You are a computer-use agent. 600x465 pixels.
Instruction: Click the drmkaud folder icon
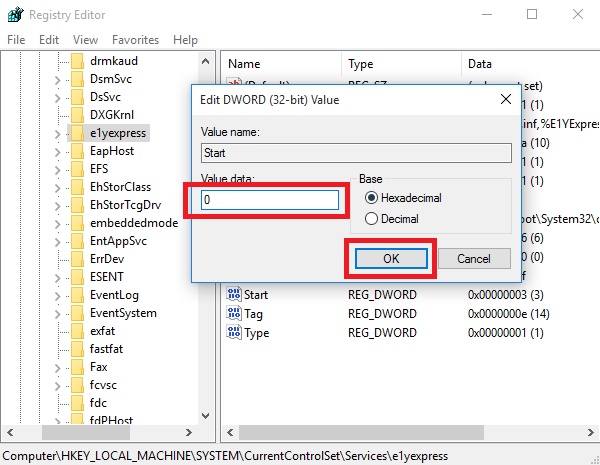coord(77,61)
